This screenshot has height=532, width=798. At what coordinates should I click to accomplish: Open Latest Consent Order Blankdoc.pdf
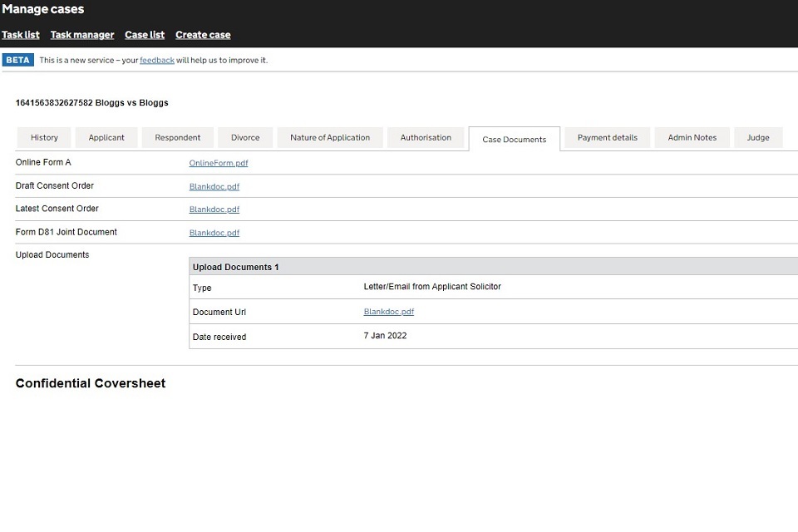point(214,209)
